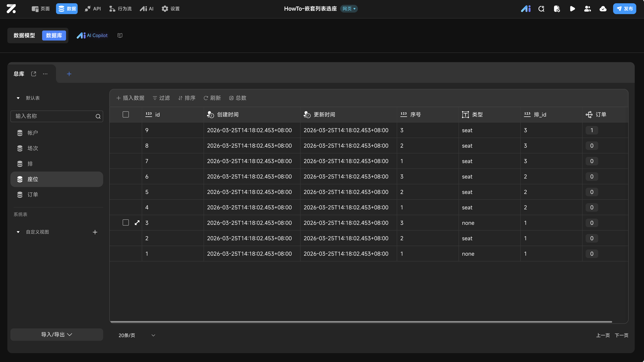Click the 插入数据 button
Screen dimensions: 644x362
click(x=130, y=98)
